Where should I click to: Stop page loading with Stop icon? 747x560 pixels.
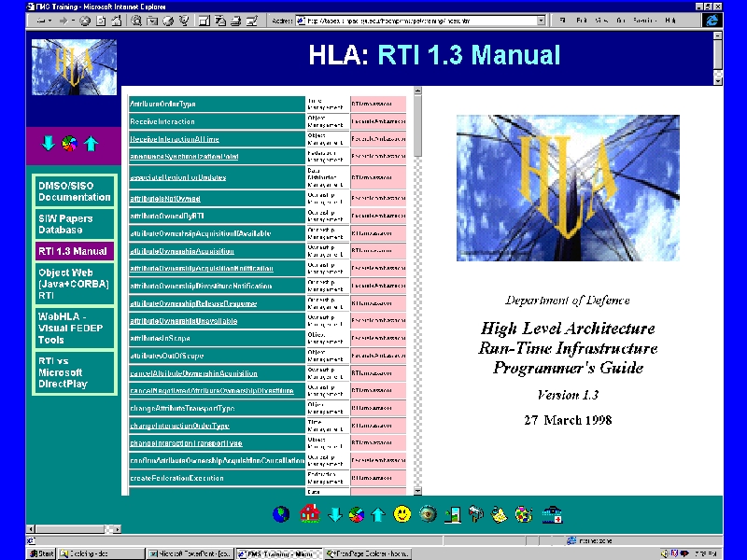(85, 21)
